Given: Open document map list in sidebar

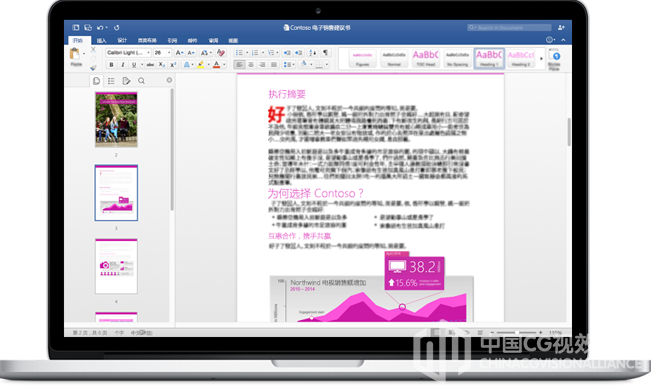Looking at the screenshot, I should [x=111, y=81].
